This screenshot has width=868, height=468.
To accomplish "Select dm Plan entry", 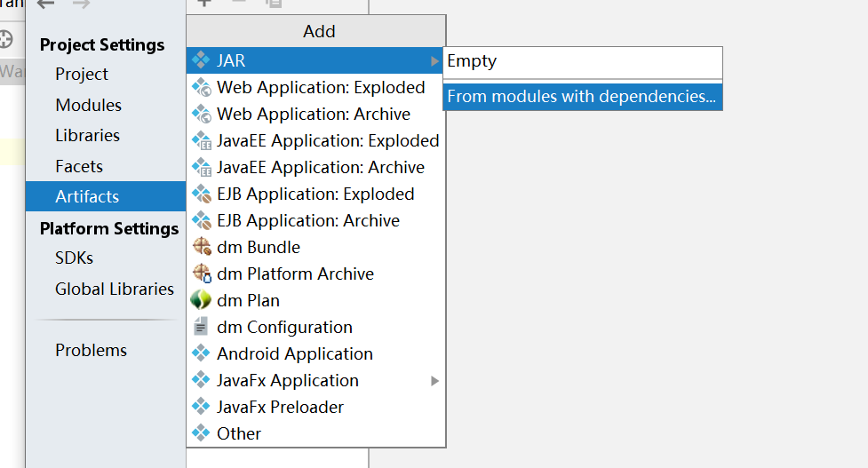I will 315,300.
